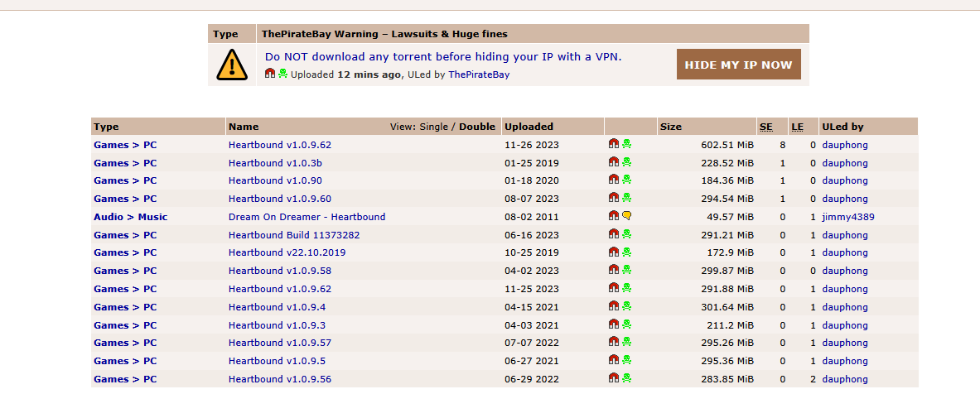980x418 pixels.
Task: Open the Heartbound v1.0.9.5 torrent page
Action: [x=277, y=361]
